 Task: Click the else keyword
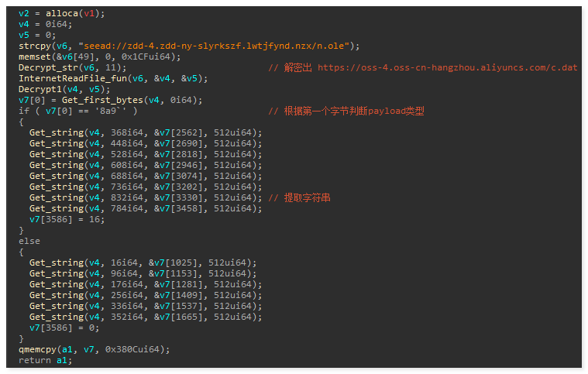29,241
